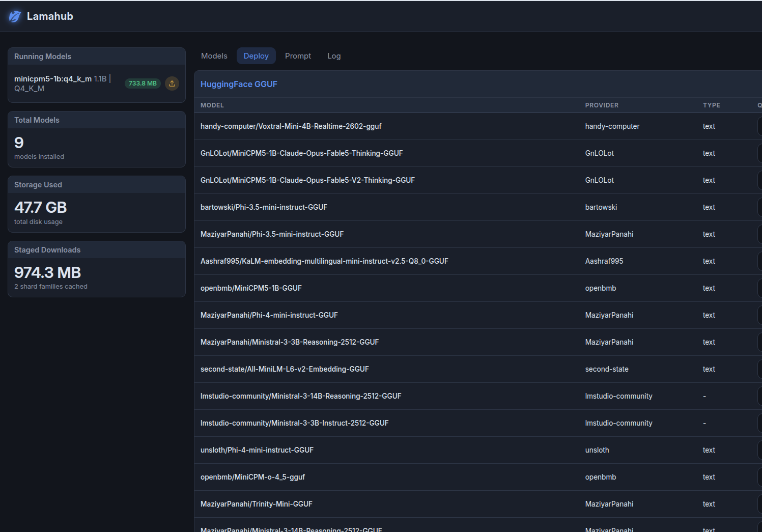
Task: Click the Total Models card heading
Action: click(37, 120)
